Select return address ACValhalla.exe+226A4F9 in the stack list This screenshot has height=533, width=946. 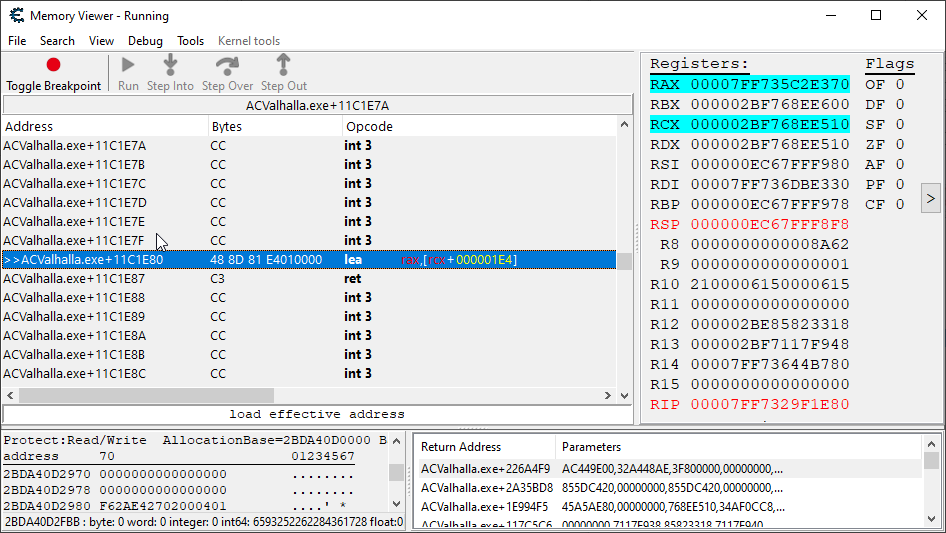(485, 469)
